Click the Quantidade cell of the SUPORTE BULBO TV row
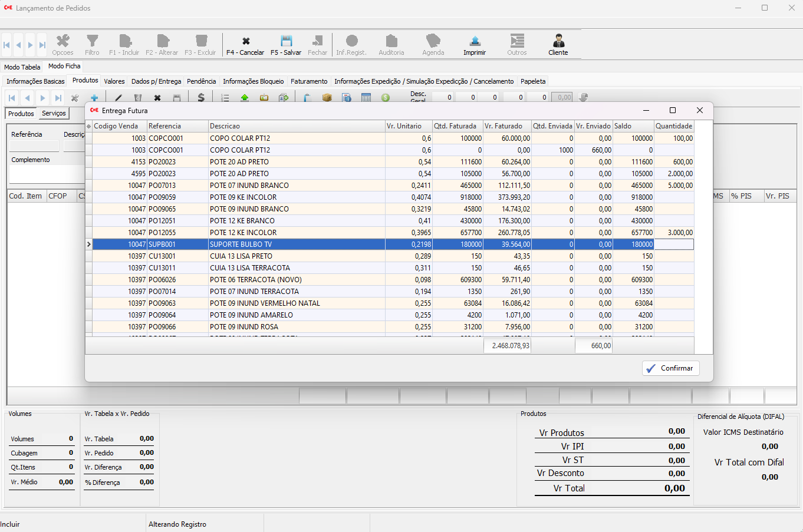The height and width of the screenshot is (532, 803). [674, 244]
